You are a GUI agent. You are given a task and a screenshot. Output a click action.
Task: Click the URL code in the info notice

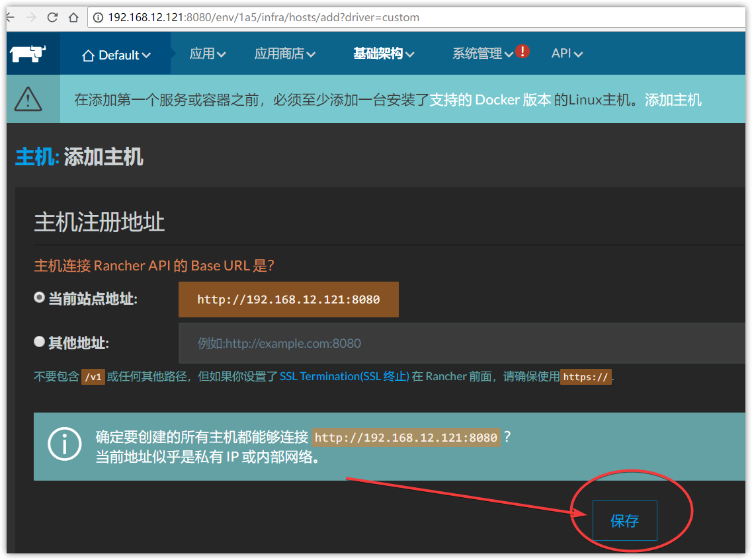pos(405,437)
